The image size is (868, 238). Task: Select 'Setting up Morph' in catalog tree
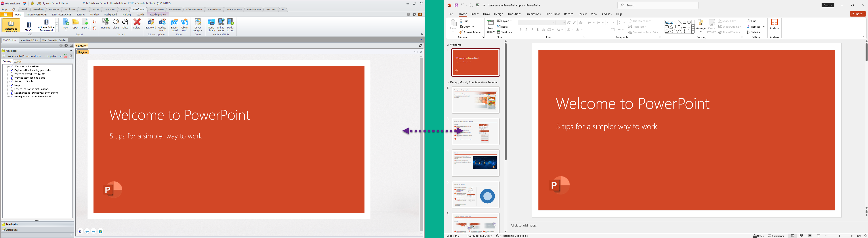24,81
